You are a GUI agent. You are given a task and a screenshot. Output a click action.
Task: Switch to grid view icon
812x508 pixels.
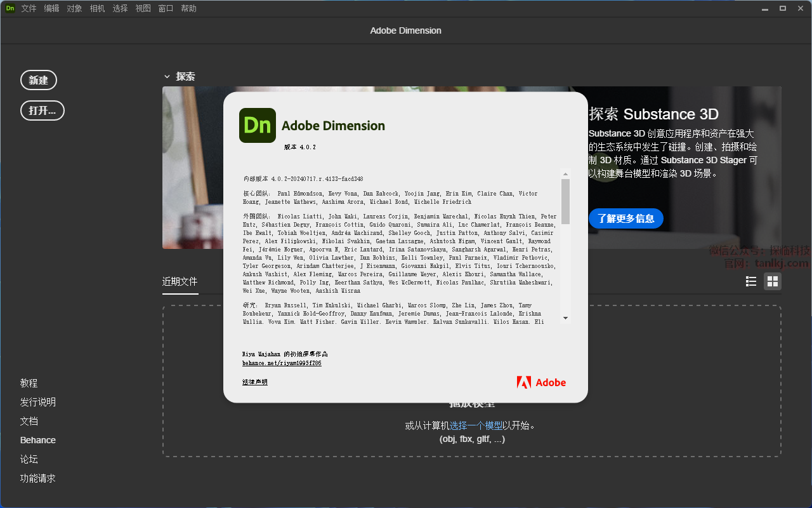click(x=772, y=281)
